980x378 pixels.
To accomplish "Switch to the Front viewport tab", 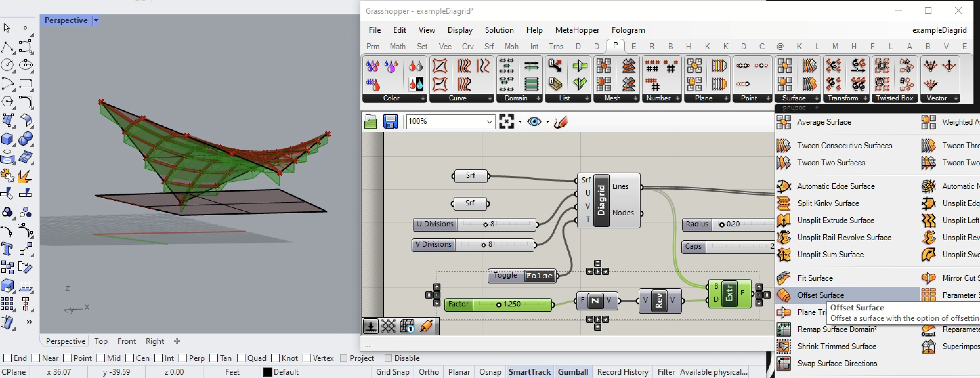I will [126, 341].
